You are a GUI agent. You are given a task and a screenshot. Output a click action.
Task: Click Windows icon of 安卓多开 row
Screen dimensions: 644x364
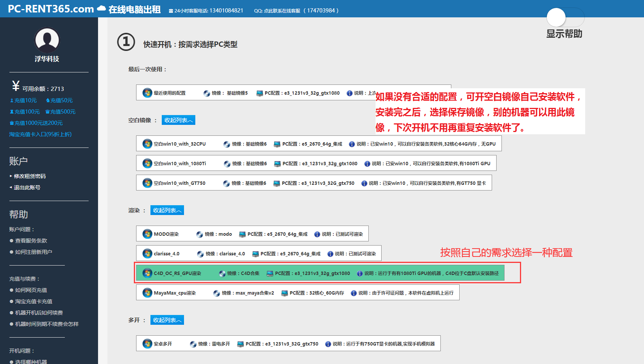coord(147,344)
